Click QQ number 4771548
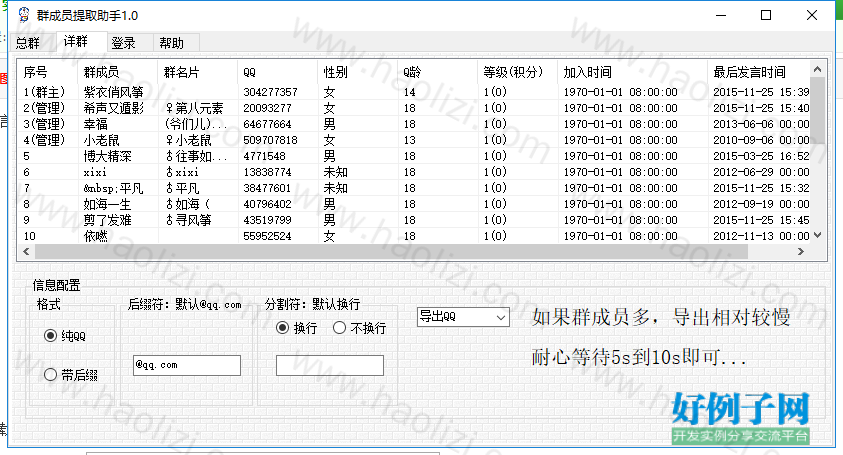 click(265, 156)
